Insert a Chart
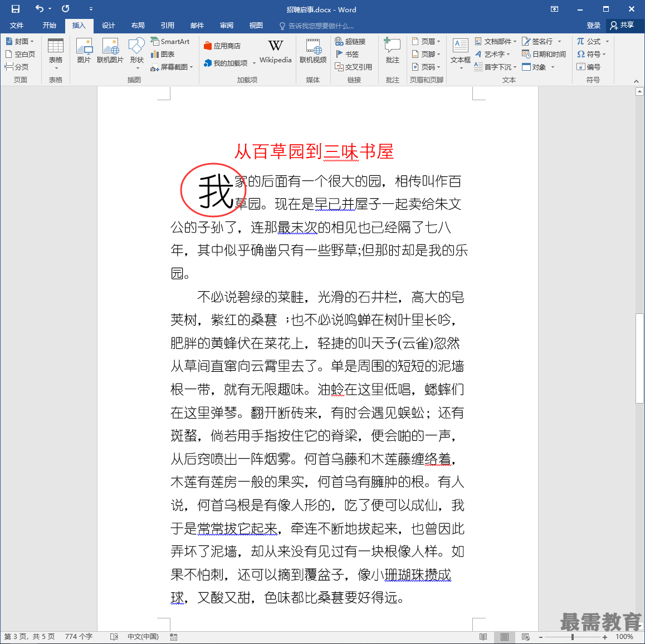This screenshot has width=645, height=644. (x=163, y=54)
